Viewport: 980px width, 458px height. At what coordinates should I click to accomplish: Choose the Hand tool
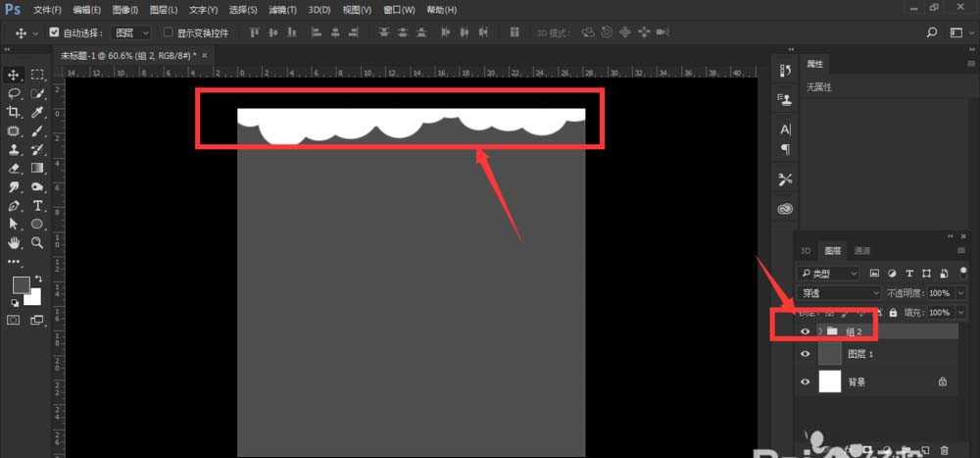(x=15, y=242)
